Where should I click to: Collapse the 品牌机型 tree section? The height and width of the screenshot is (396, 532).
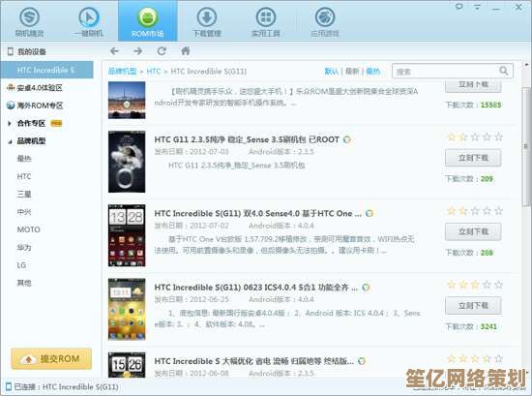click(x=10, y=141)
